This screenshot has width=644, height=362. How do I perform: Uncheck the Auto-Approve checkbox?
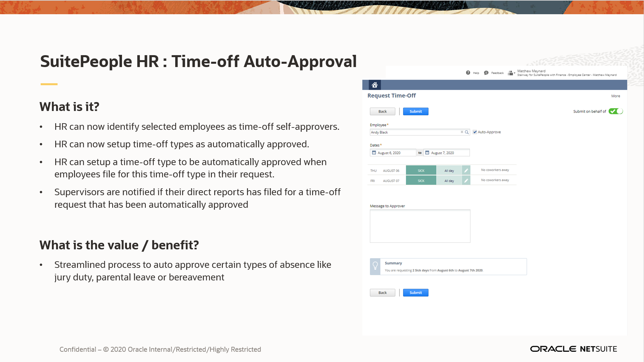[475, 132]
